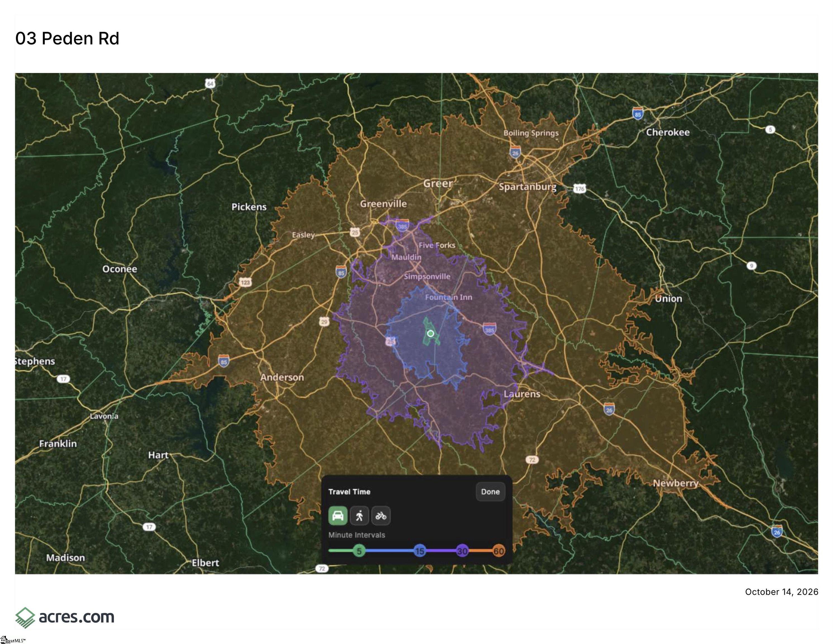The width and height of the screenshot is (833, 644).
Task: Click the Mauldin label
Action: (x=406, y=257)
